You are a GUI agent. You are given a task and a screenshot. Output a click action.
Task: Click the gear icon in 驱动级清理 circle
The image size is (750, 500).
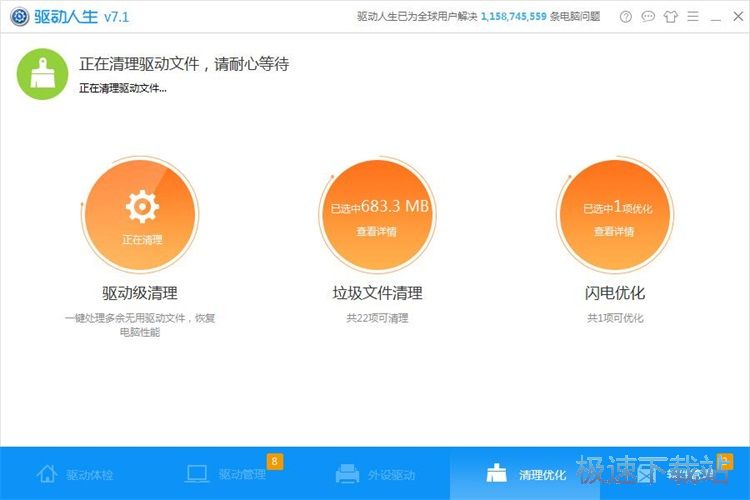tap(142, 207)
